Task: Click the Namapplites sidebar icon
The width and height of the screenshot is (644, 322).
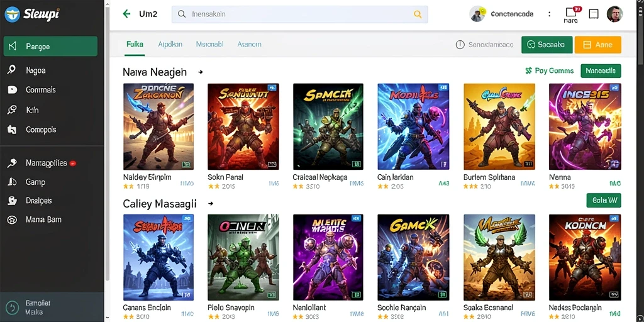Action: [12, 163]
